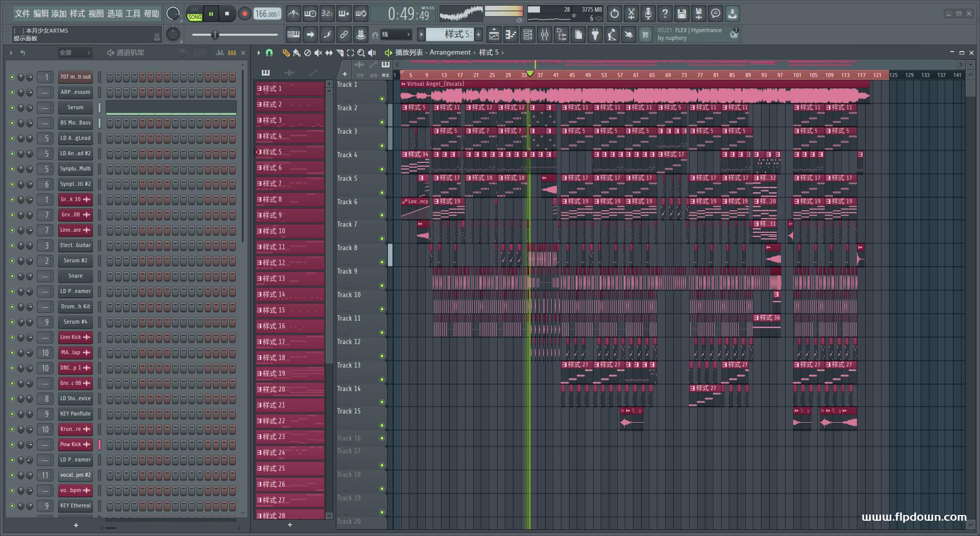Enable the wait-for-input recording icon

point(310,14)
